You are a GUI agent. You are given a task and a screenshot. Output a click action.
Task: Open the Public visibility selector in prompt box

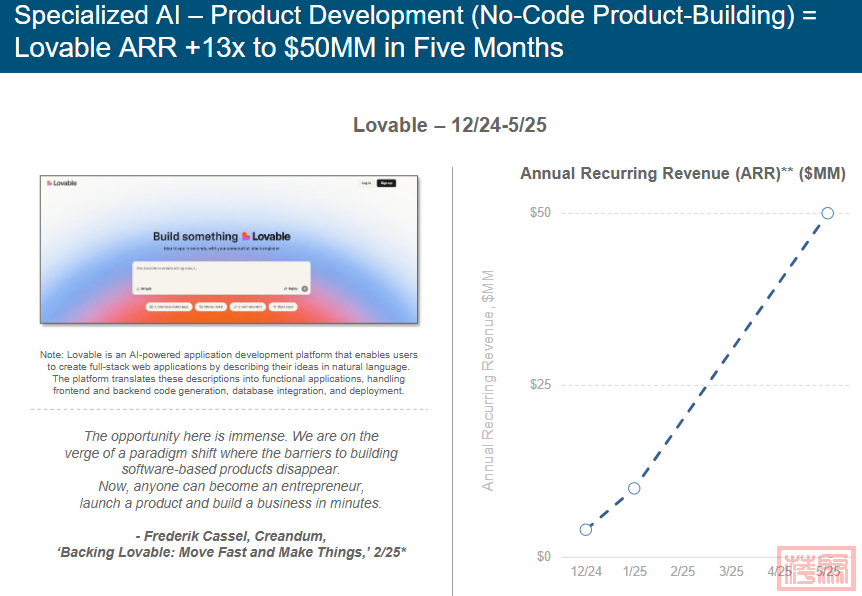point(290,288)
